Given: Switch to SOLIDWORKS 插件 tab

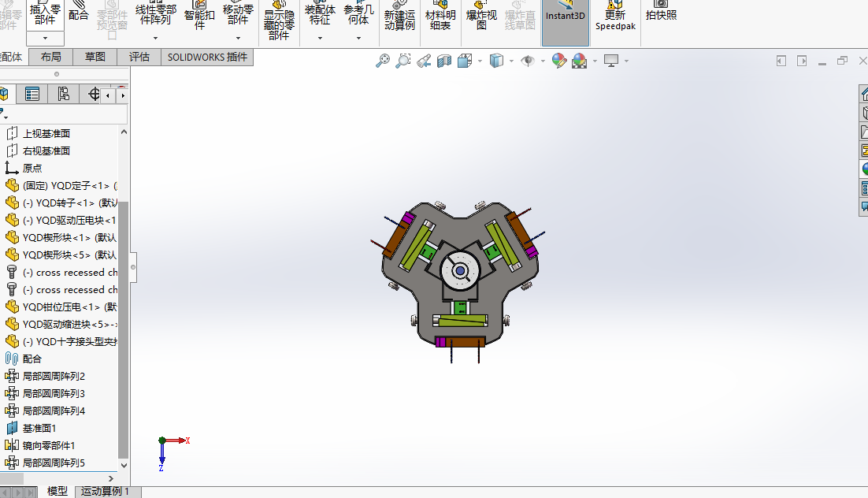Looking at the screenshot, I should coord(208,57).
